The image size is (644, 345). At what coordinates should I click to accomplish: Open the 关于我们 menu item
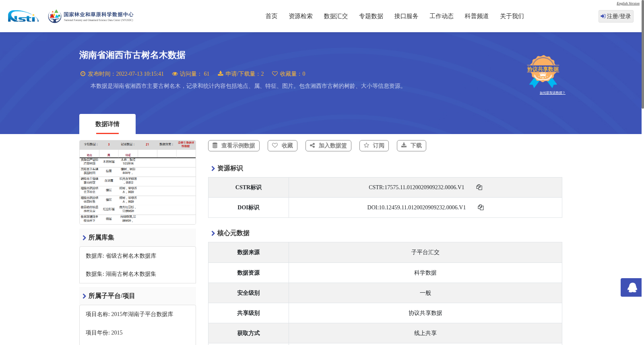[512, 16]
